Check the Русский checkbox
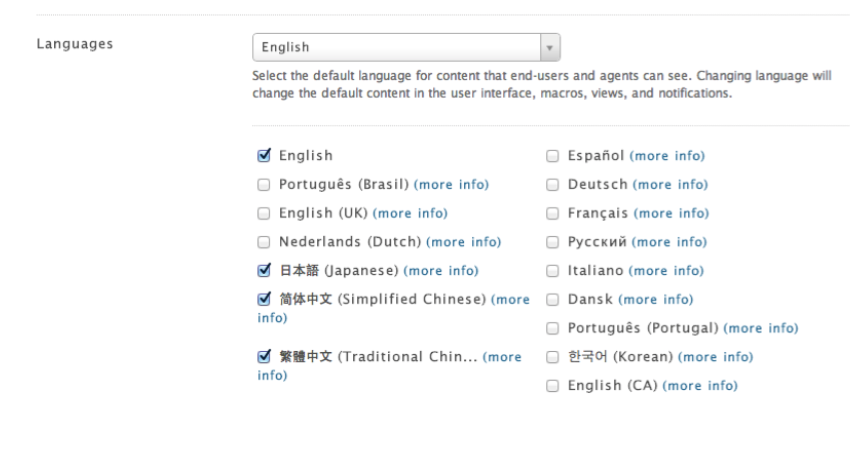Screen dimensions: 859x452 tap(552, 242)
